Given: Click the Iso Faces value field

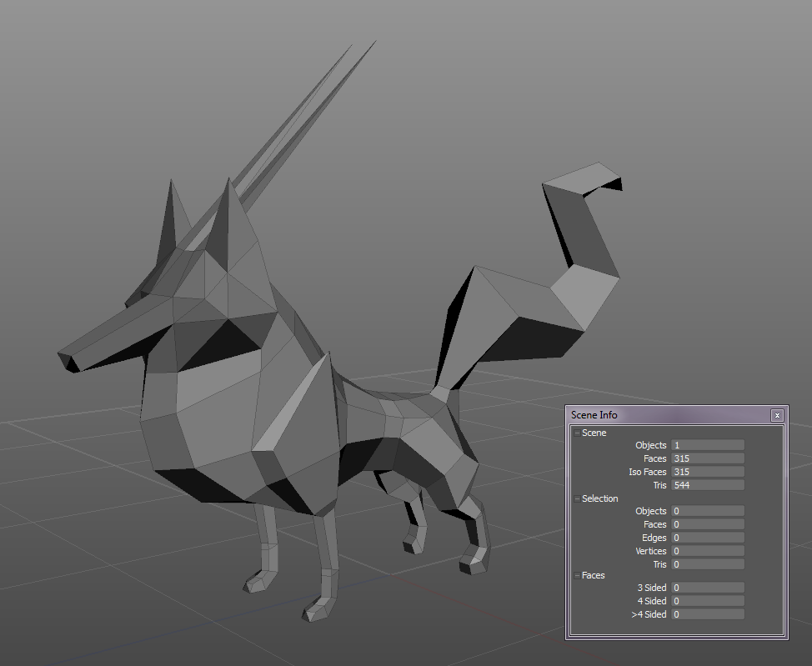Looking at the screenshot, I should tap(708, 472).
